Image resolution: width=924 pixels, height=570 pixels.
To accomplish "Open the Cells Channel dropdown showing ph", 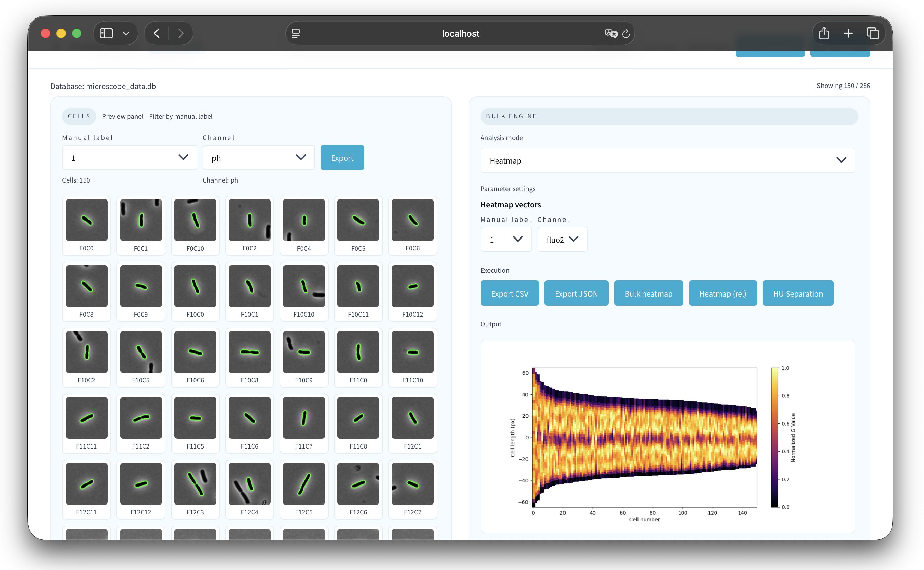I will 258,157.
